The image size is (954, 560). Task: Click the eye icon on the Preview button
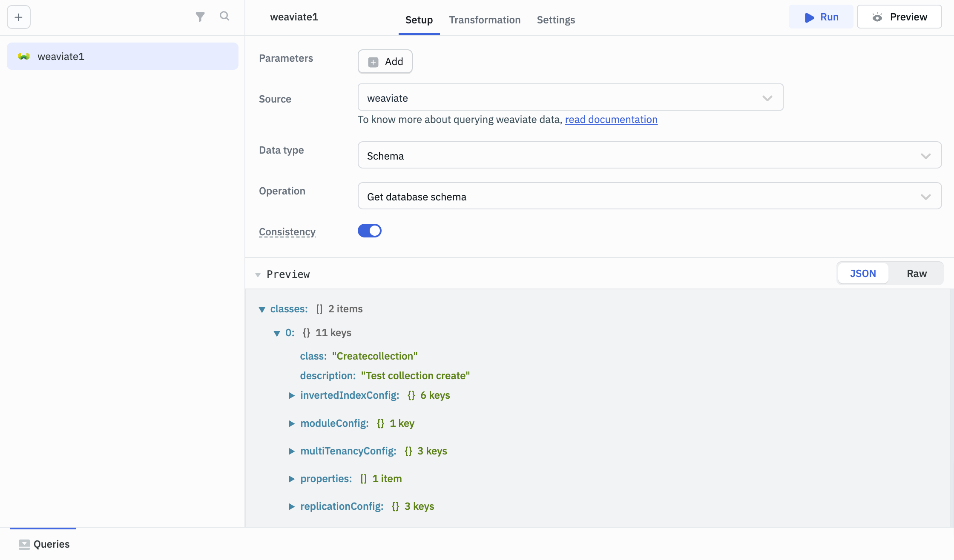(x=878, y=17)
